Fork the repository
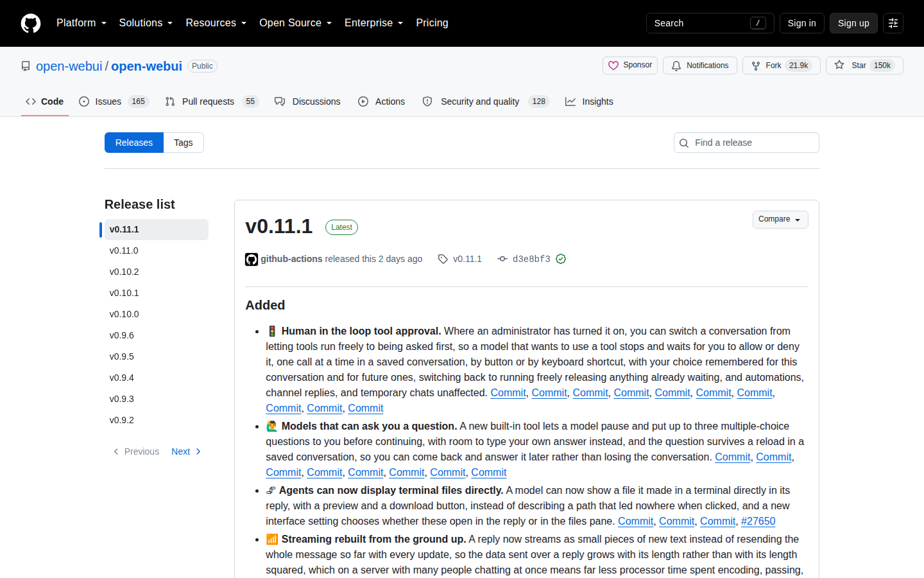924x578 pixels. tap(782, 66)
